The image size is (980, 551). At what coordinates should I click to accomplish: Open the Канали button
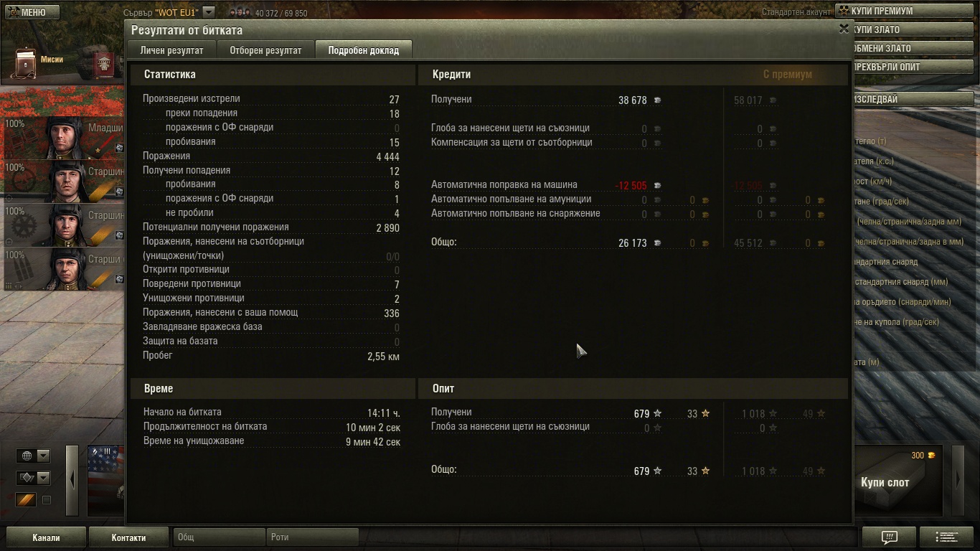click(x=46, y=537)
